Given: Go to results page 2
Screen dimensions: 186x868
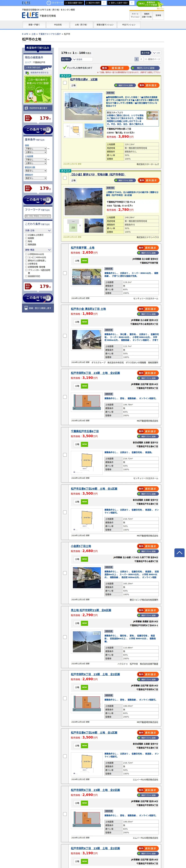Looking at the screenshot, I should [x=141, y=59].
